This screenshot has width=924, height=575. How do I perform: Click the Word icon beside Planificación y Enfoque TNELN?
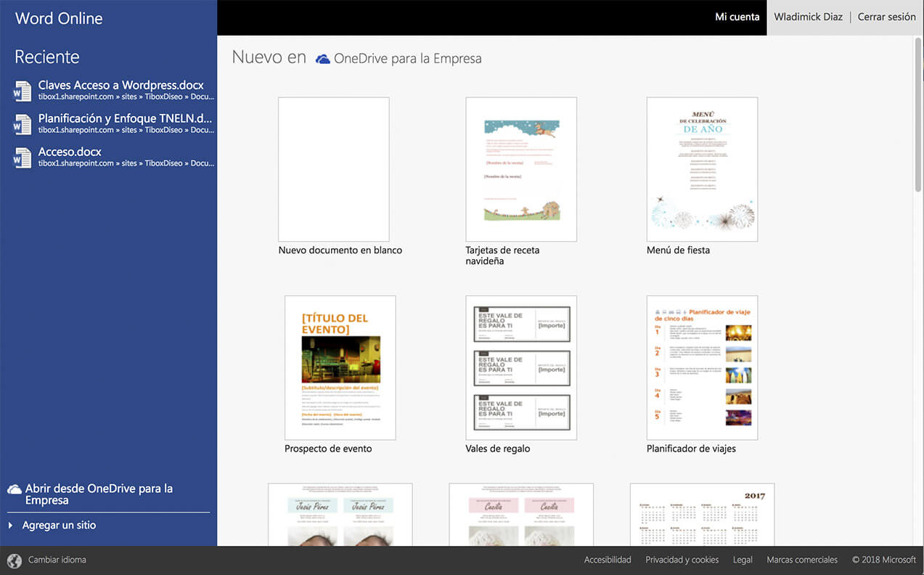click(22, 125)
